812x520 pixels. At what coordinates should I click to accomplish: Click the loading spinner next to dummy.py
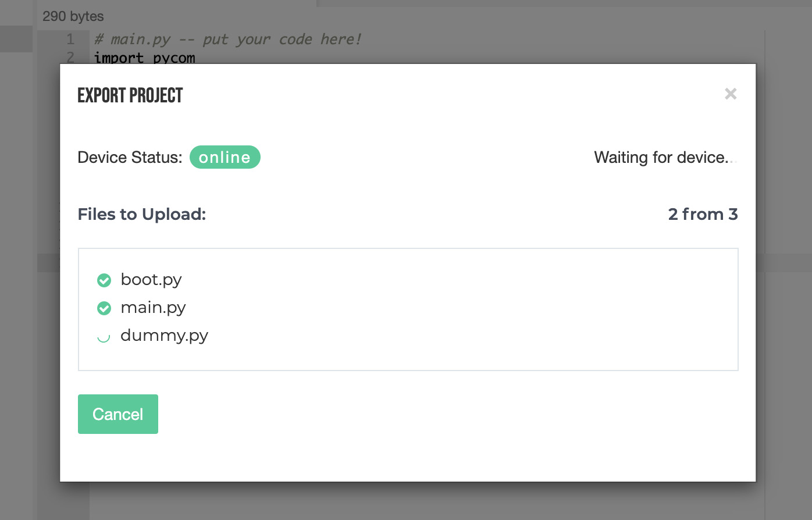(104, 337)
